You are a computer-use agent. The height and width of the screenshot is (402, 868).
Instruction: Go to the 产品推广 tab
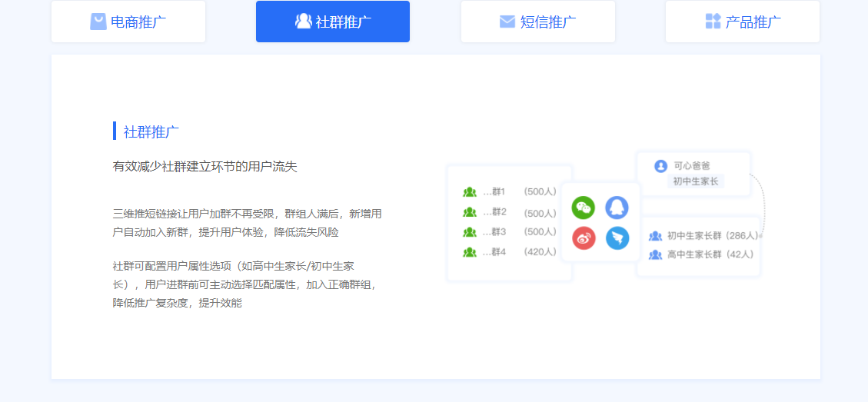743,22
